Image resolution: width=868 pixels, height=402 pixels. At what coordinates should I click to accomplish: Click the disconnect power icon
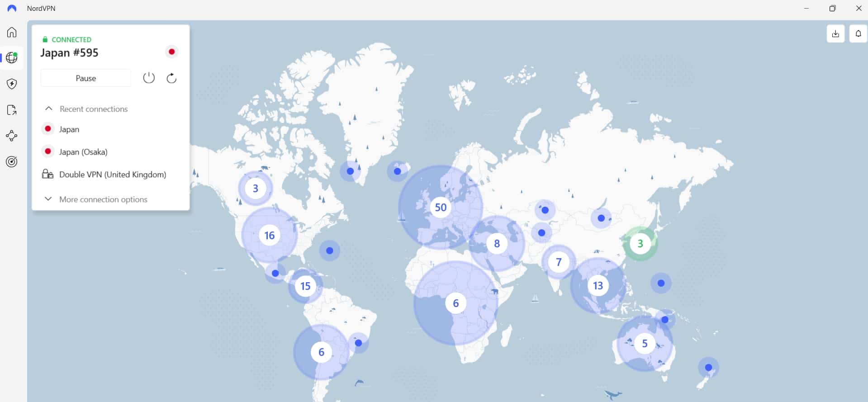(x=149, y=78)
